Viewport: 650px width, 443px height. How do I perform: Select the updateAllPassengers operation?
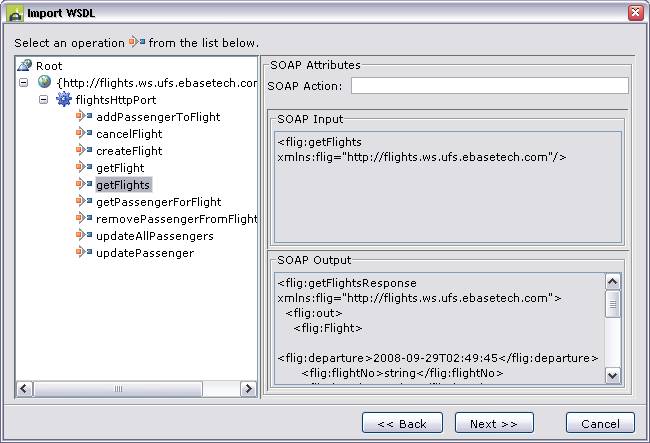[154, 236]
